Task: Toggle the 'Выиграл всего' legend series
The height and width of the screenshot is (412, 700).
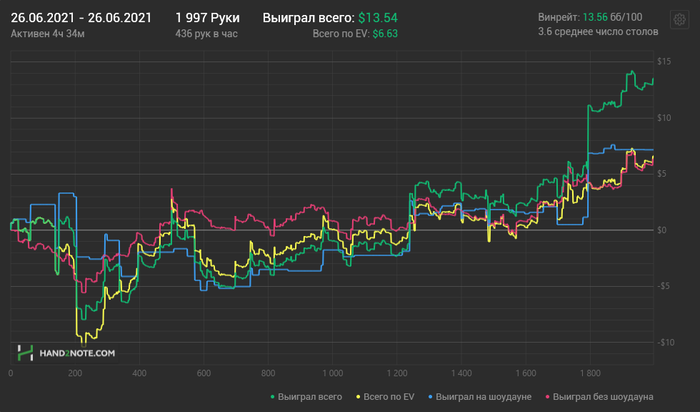Action: pos(306,397)
